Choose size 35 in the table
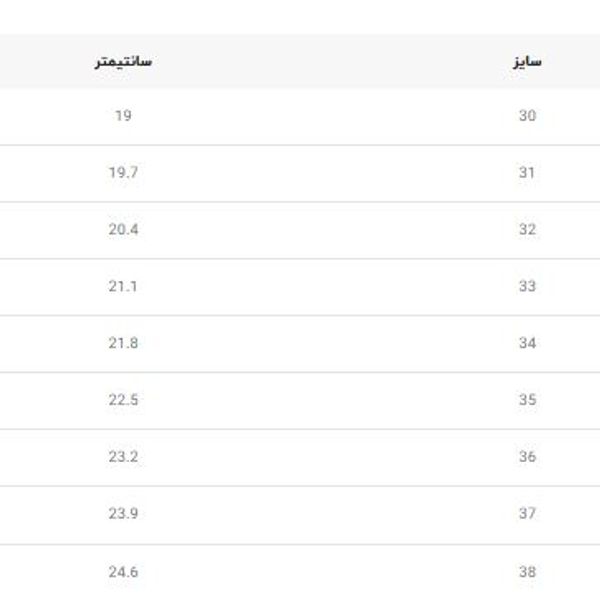 (x=527, y=401)
